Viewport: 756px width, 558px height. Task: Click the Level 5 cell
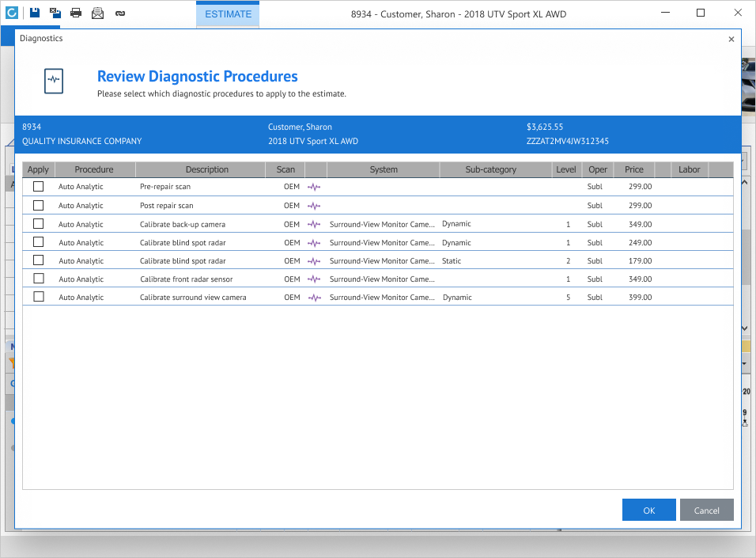(568, 298)
